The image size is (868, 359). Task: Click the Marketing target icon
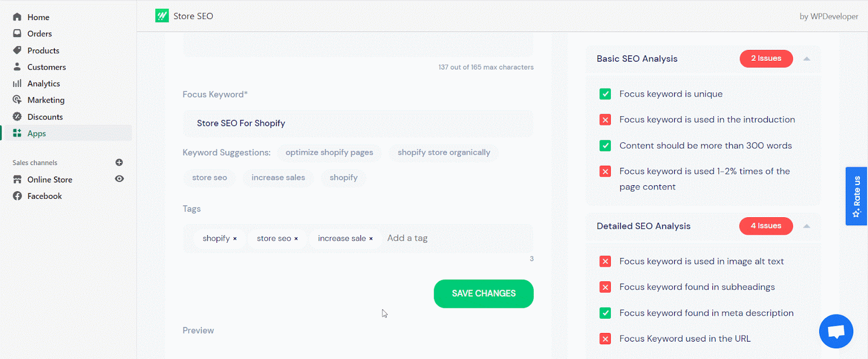[x=17, y=100]
